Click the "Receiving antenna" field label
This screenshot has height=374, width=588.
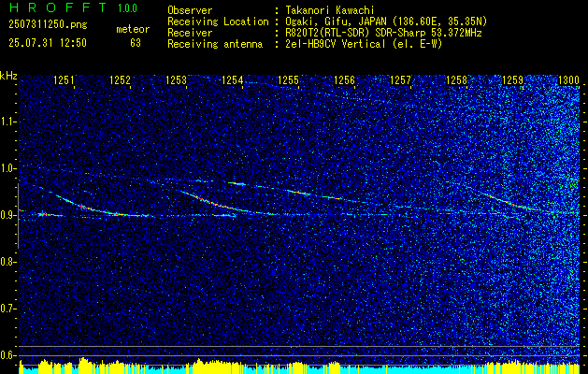click(x=215, y=44)
